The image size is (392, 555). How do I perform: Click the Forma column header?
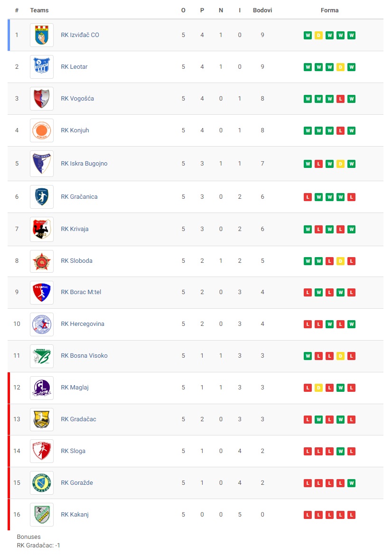330,10
